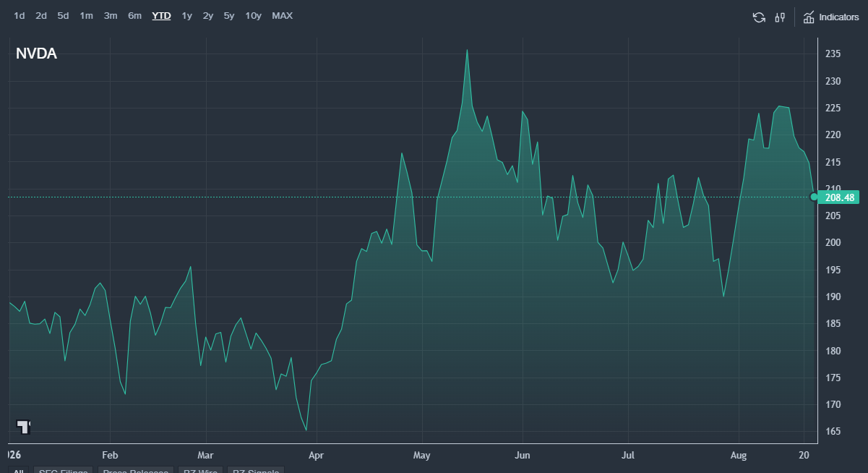The height and width of the screenshot is (473, 868).
Task: Show the 1y price history
Action: pyautogui.click(x=187, y=16)
